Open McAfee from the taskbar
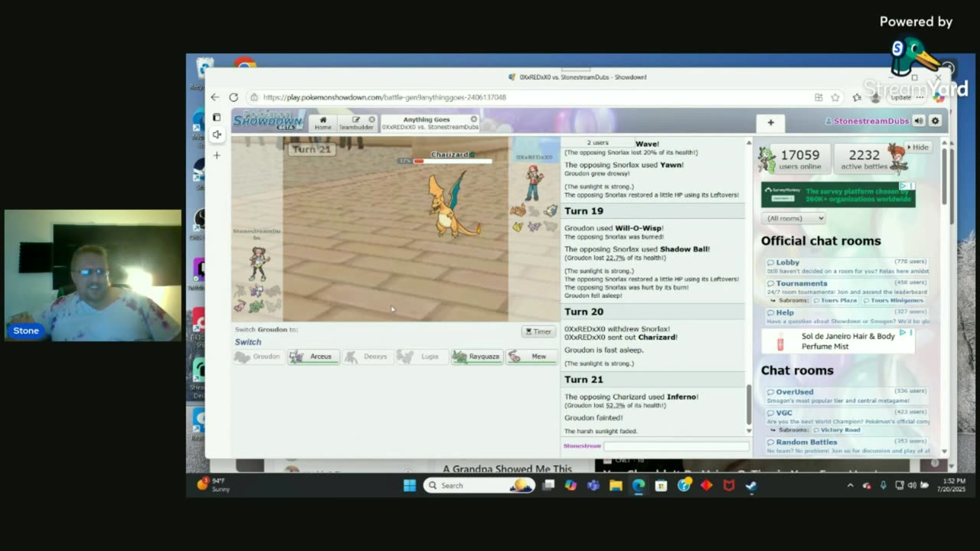980x551 pixels. (729, 485)
